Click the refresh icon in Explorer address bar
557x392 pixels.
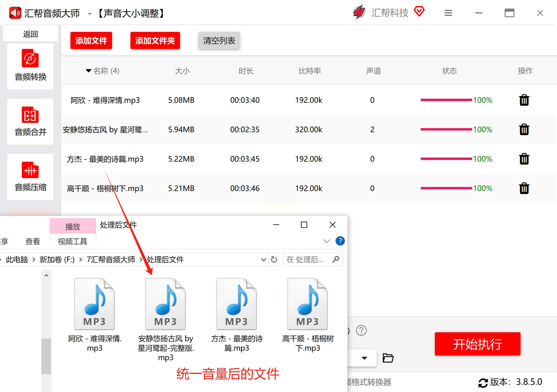pos(274,259)
